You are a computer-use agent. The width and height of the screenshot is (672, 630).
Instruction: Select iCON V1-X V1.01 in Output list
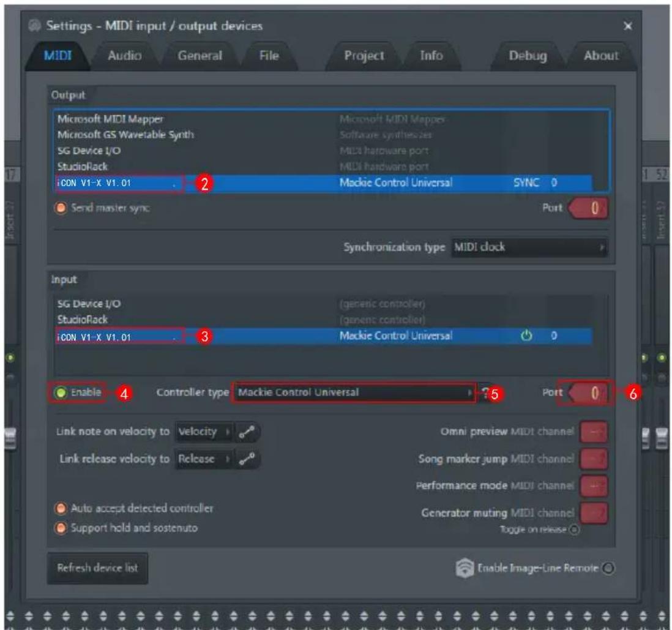pos(324,183)
